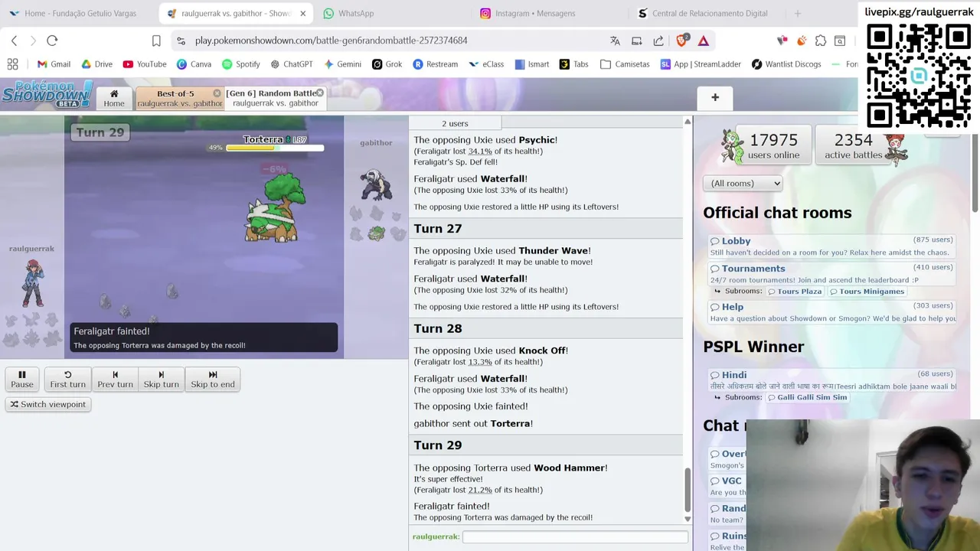The width and height of the screenshot is (980, 551).
Task: Go back in browser history
Action: point(14,41)
